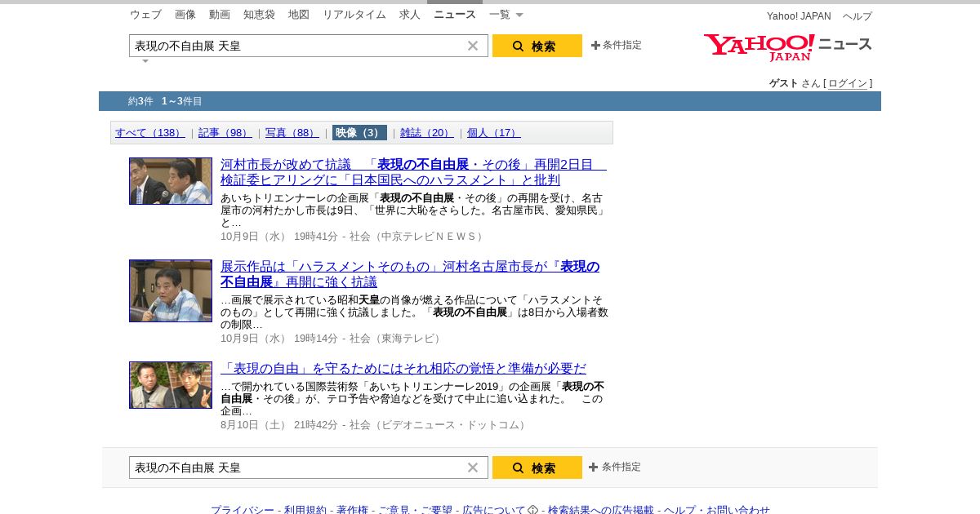The height and width of the screenshot is (514, 980).
Task: Open thumbnail of 「表現の自由」を守る article
Action: [171, 385]
